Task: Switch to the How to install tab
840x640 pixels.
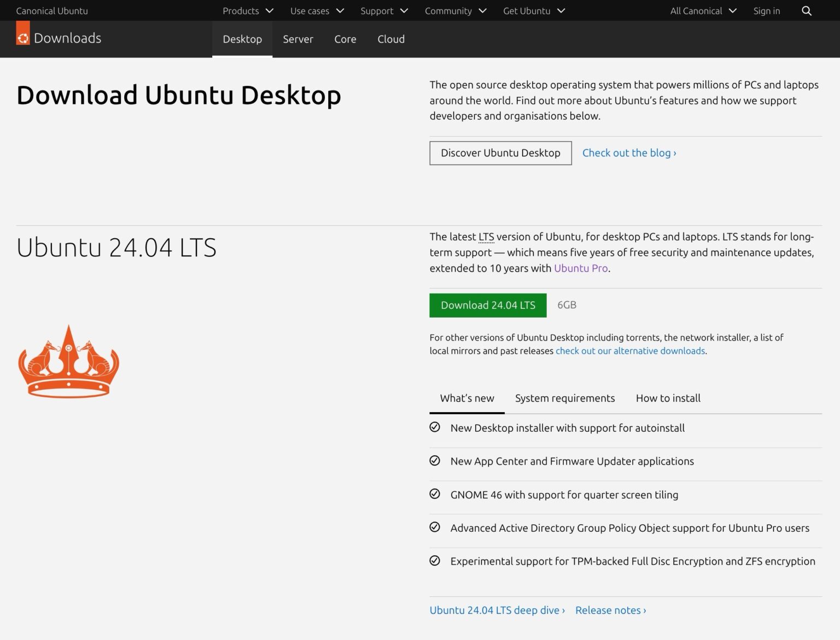Action: 667,398
